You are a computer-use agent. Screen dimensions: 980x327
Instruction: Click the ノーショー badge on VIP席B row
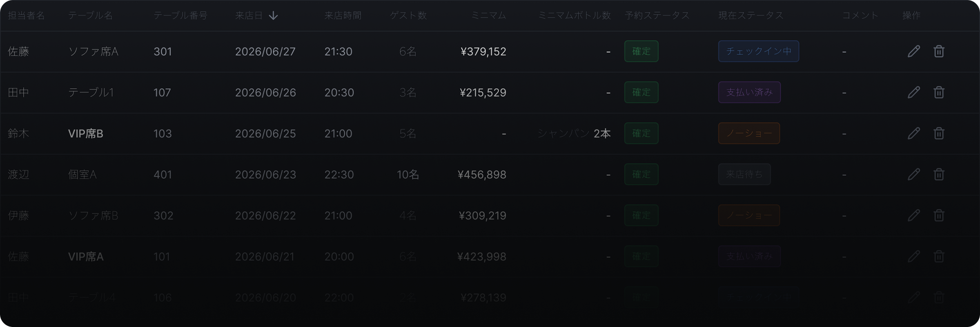tap(749, 133)
